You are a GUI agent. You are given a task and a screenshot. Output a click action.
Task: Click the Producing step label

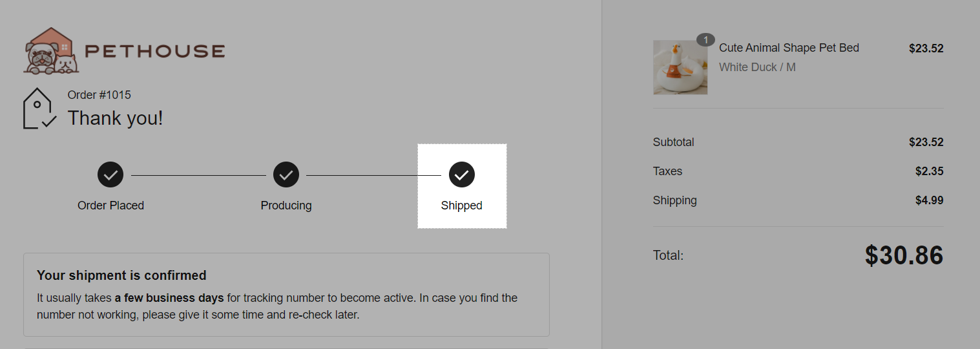click(286, 206)
